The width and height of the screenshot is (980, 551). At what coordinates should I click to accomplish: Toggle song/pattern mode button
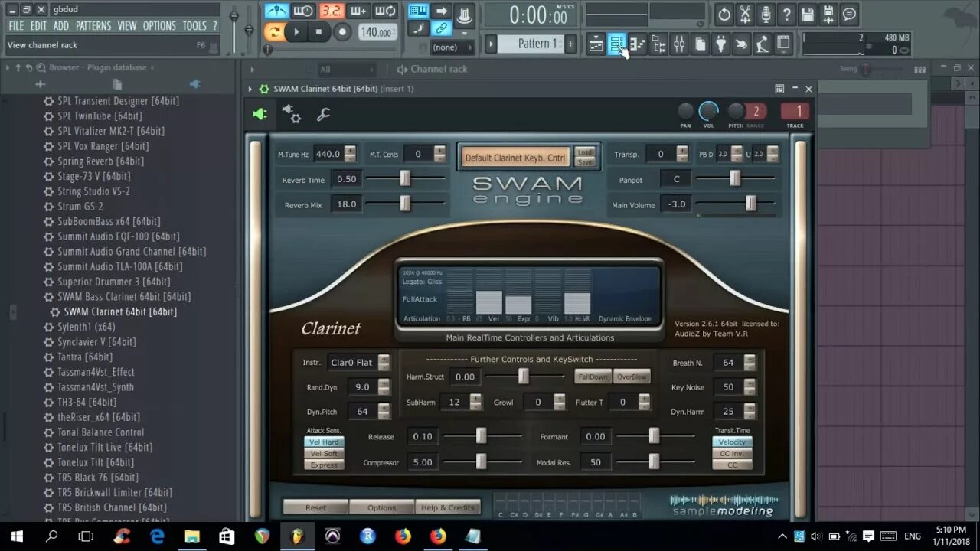[x=274, y=31]
